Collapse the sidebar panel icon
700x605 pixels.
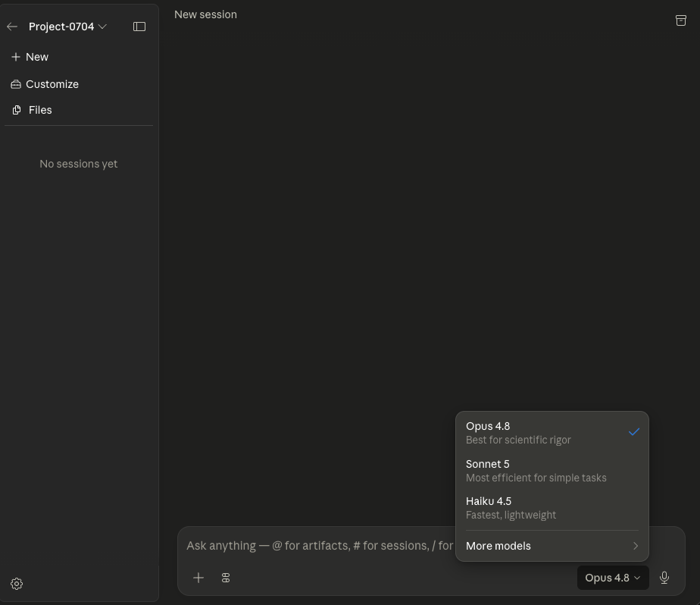pyautogui.click(x=139, y=27)
